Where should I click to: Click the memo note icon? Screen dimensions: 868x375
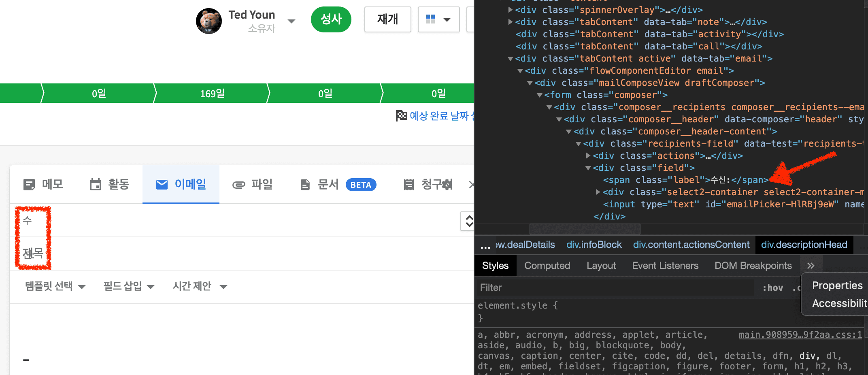pyautogui.click(x=29, y=185)
